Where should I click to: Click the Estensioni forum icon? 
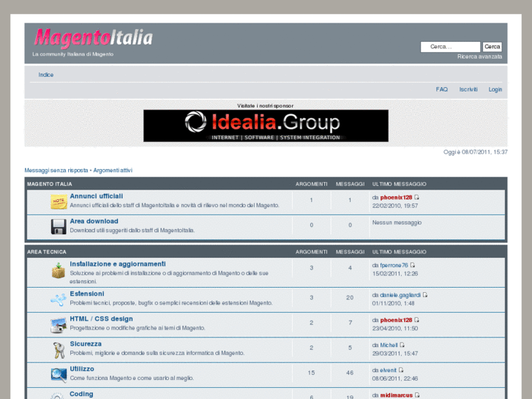tap(59, 300)
